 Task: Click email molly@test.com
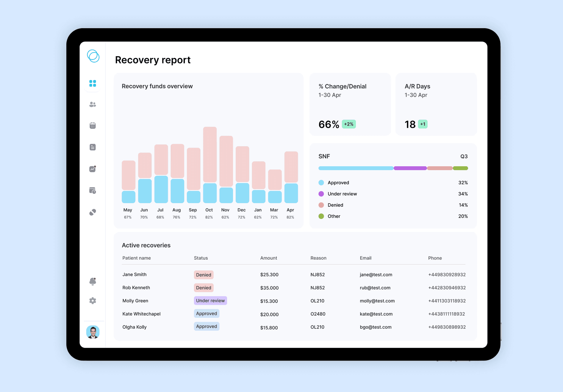[x=377, y=301]
